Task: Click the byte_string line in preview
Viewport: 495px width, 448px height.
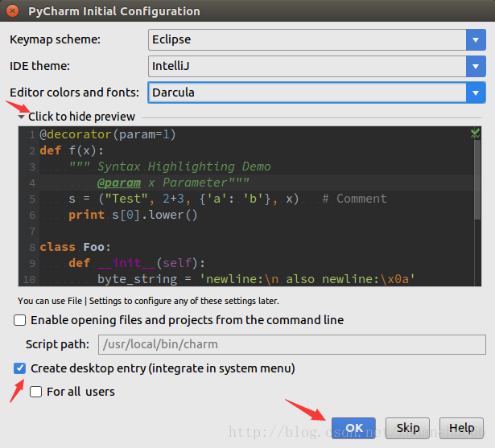Action: pos(256,279)
